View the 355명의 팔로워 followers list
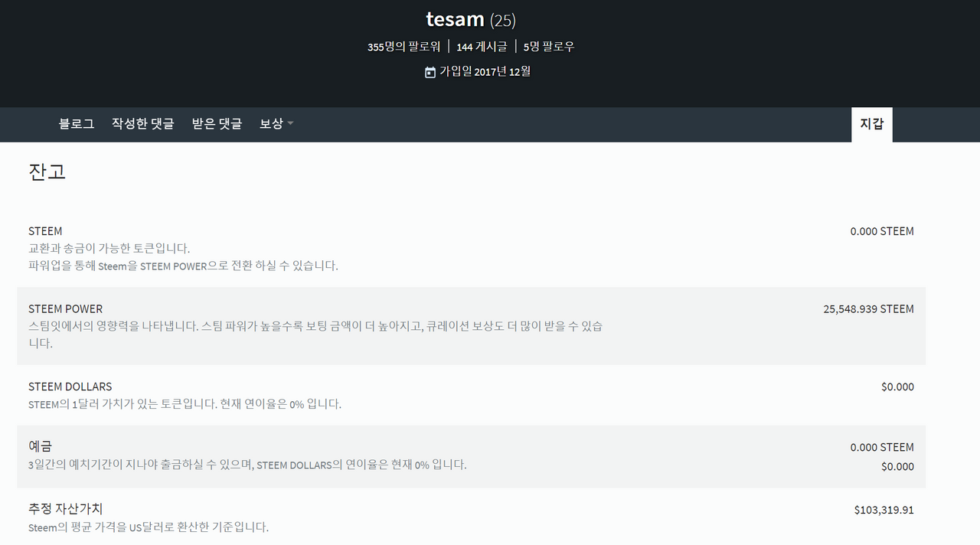 [403, 47]
